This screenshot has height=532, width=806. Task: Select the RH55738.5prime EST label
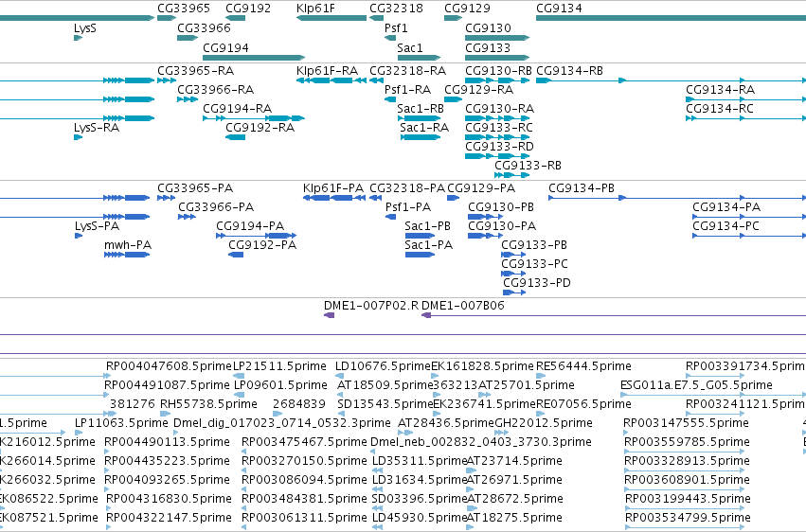[208, 404]
